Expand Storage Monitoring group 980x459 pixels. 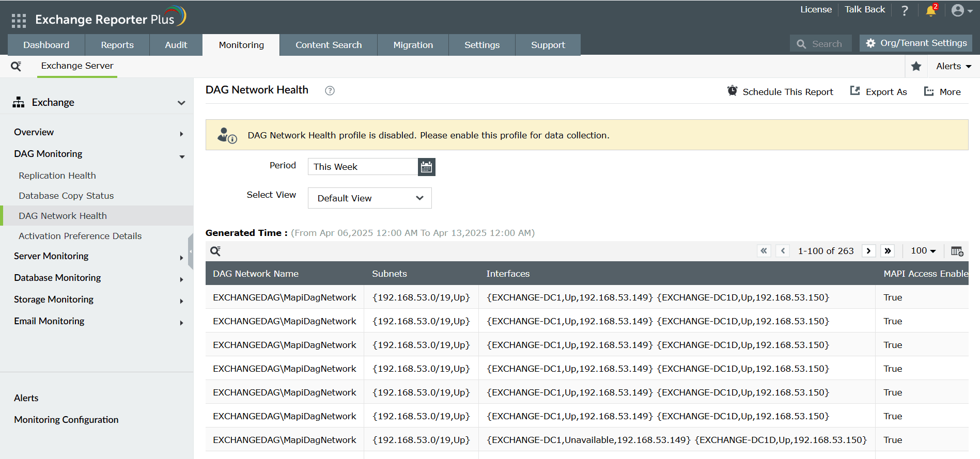(181, 301)
